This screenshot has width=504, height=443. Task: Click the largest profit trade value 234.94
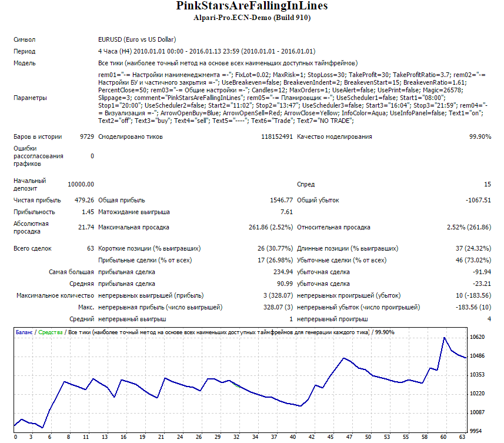coord(283,272)
